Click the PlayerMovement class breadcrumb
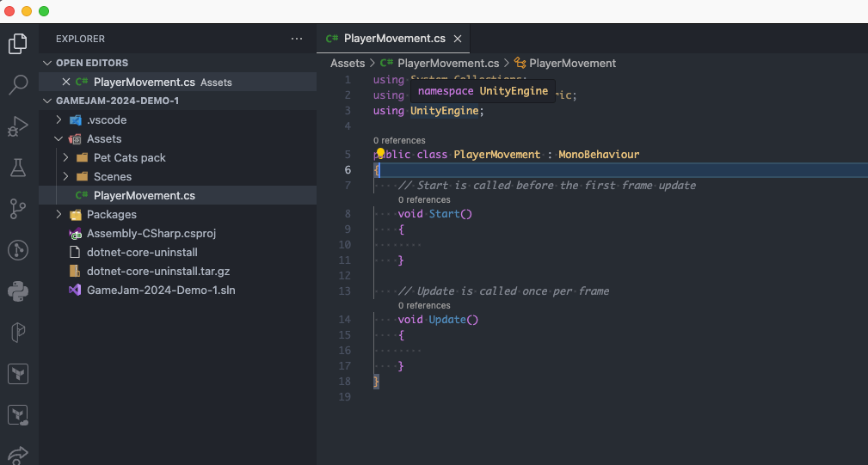The width and height of the screenshot is (868, 465). point(572,64)
